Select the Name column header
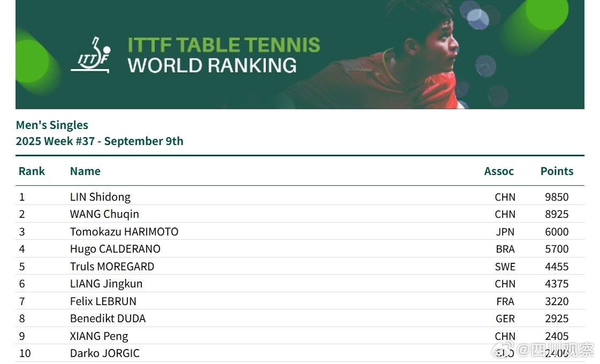This screenshot has width=600, height=364. point(85,171)
